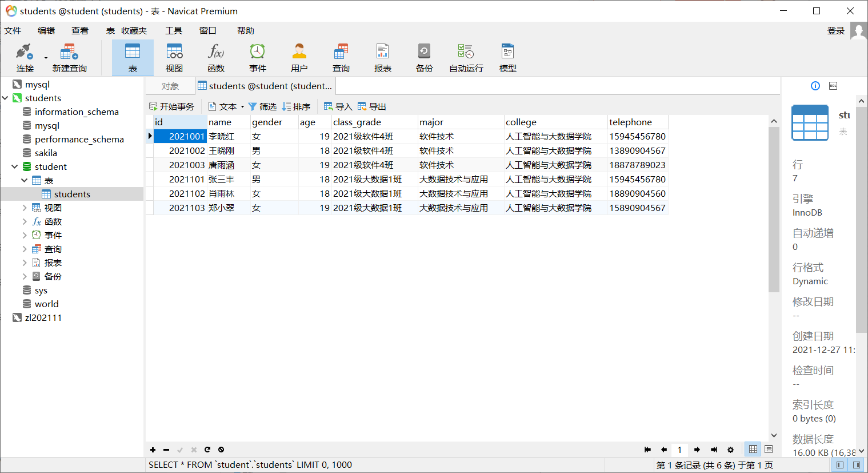The width and height of the screenshot is (868, 473).
Task: Click the New Query toolbar icon
Action: (69, 58)
